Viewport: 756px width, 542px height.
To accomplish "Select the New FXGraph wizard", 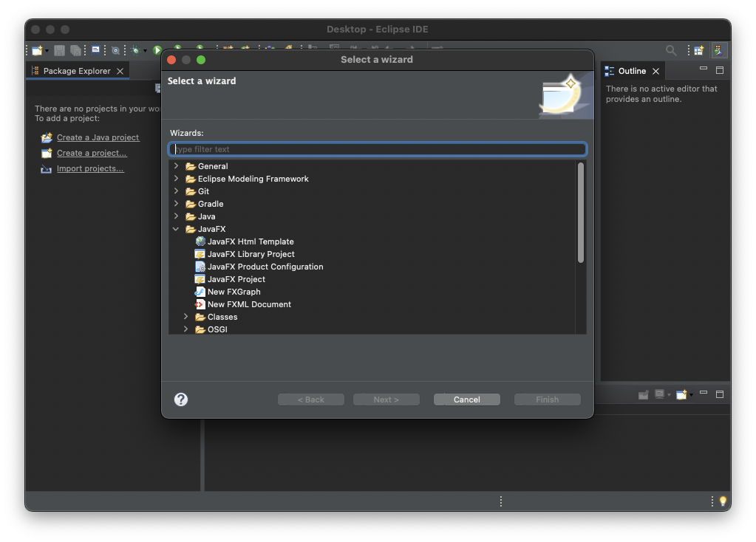I will [x=234, y=292].
